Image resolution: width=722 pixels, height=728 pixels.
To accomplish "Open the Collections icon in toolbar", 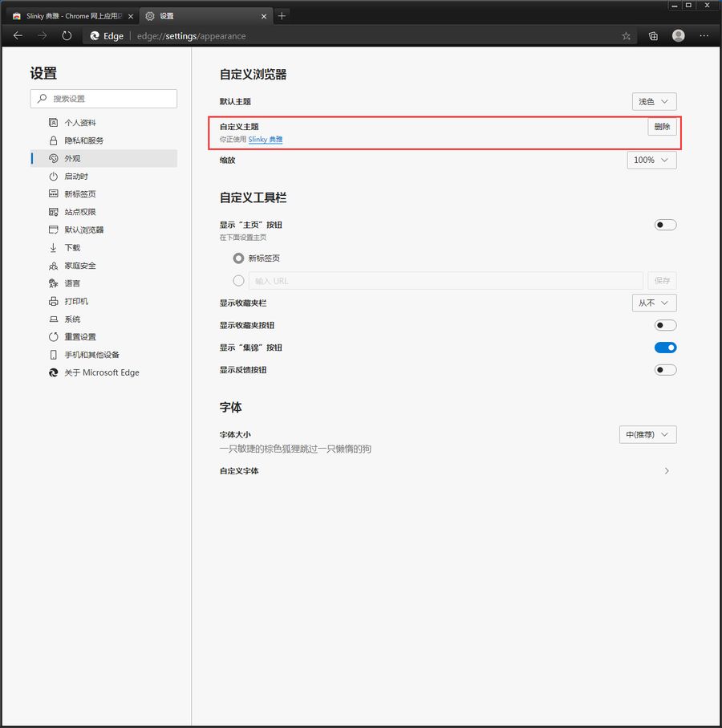I will point(653,36).
